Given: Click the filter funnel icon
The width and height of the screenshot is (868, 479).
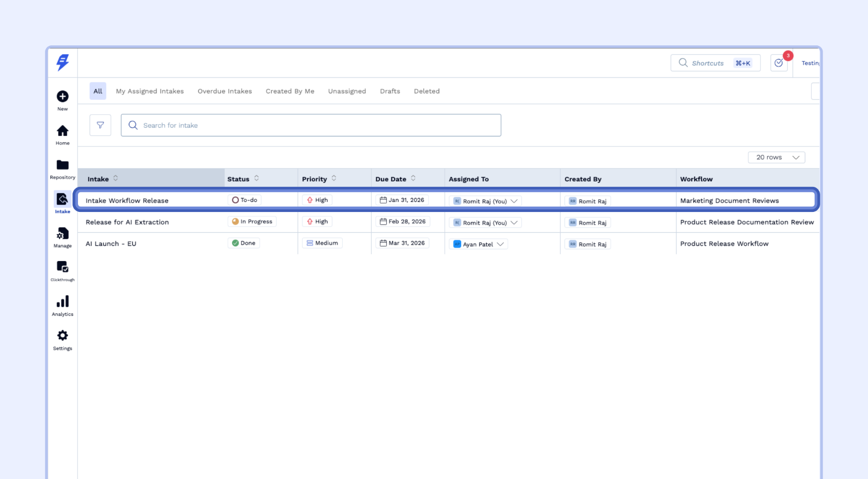Looking at the screenshot, I should pyautogui.click(x=100, y=125).
